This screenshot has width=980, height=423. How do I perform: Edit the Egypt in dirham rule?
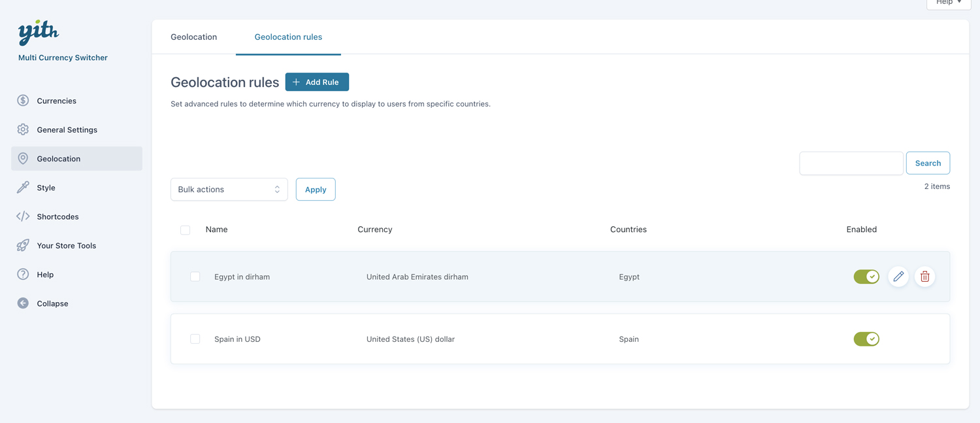[x=898, y=277]
